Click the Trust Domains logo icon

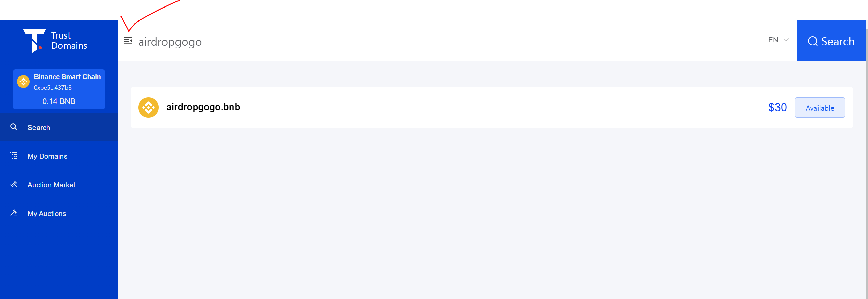pyautogui.click(x=34, y=41)
